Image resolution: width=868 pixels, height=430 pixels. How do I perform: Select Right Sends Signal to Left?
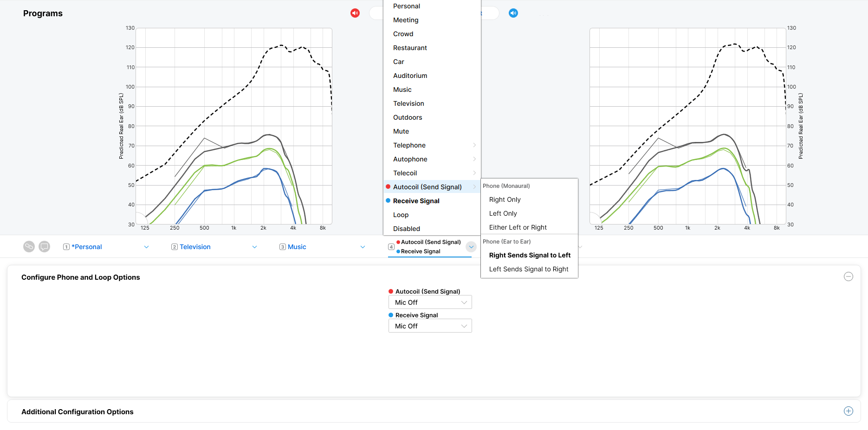tap(530, 255)
